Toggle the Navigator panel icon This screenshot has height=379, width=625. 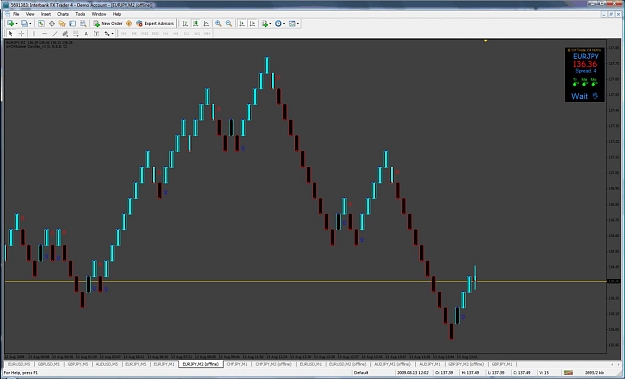[x=62, y=24]
